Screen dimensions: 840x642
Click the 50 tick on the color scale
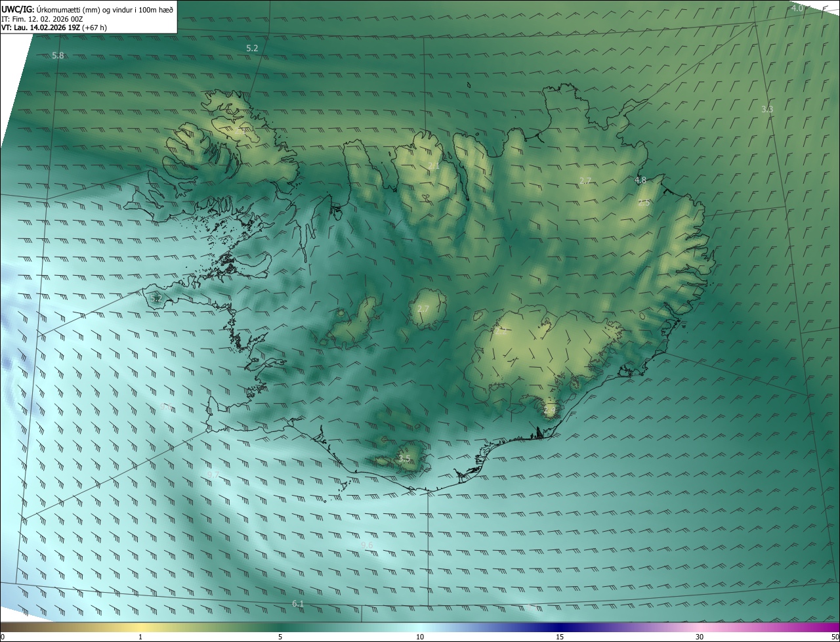pyautogui.click(x=835, y=637)
